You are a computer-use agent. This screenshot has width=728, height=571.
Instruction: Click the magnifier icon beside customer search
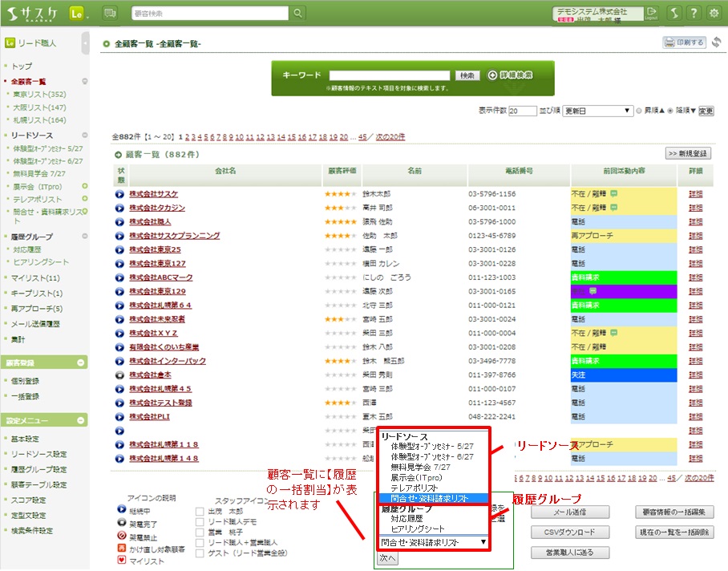pyautogui.click(x=298, y=14)
